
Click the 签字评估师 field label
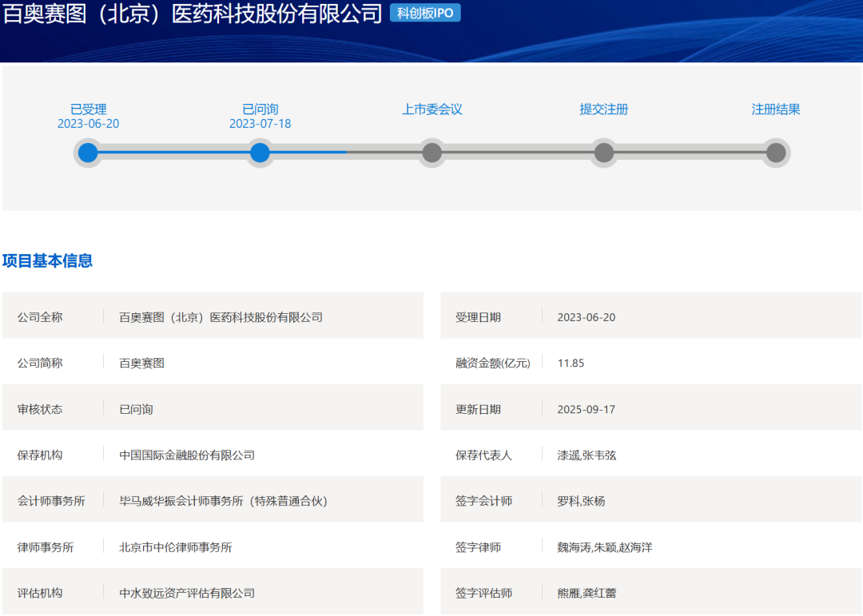(483, 593)
